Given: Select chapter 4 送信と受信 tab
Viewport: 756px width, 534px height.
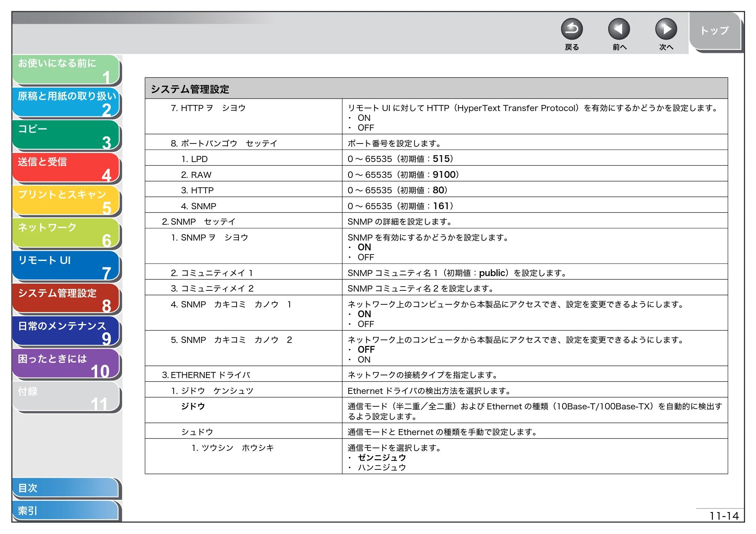Looking at the screenshot, I should coord(66,168).
